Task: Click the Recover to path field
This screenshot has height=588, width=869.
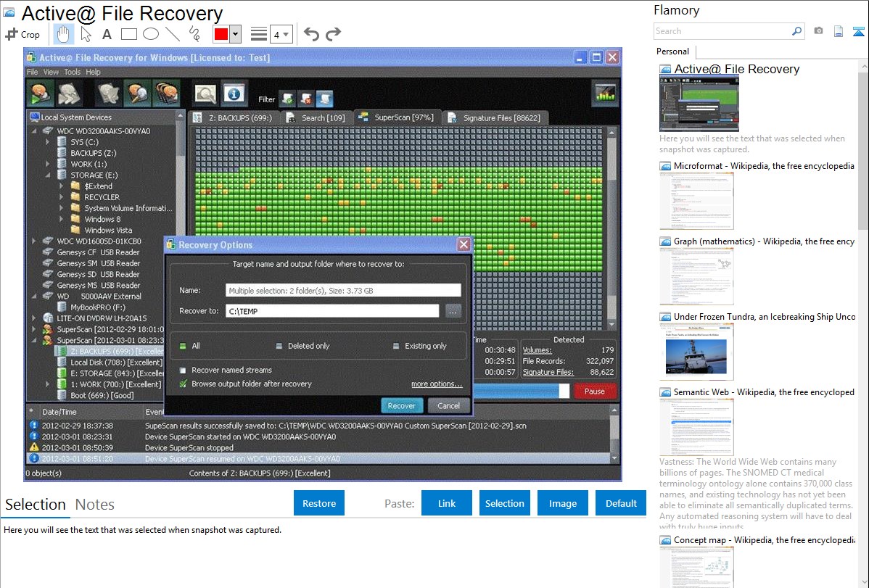Action: tap(332, 312)
